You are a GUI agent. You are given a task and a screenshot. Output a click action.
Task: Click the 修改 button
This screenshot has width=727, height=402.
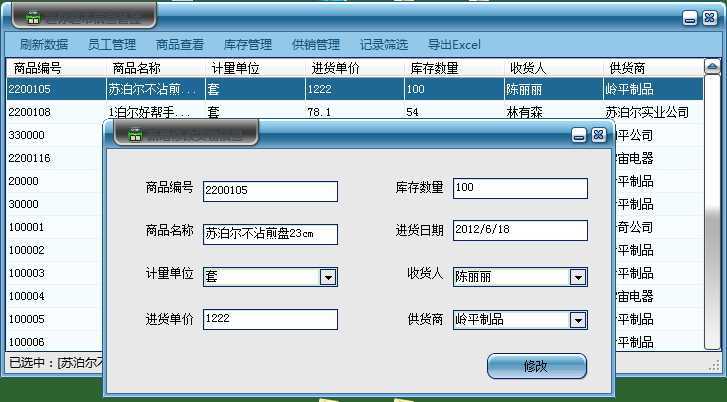coord(537,366)
